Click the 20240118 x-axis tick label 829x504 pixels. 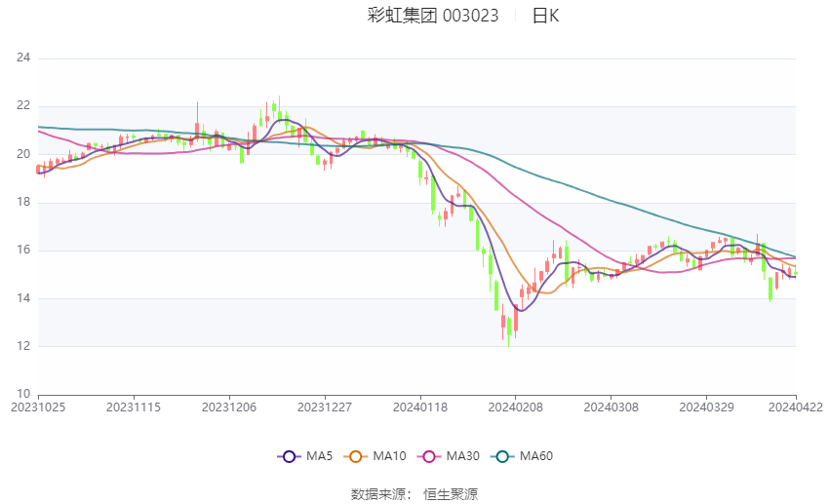point(420,407)
